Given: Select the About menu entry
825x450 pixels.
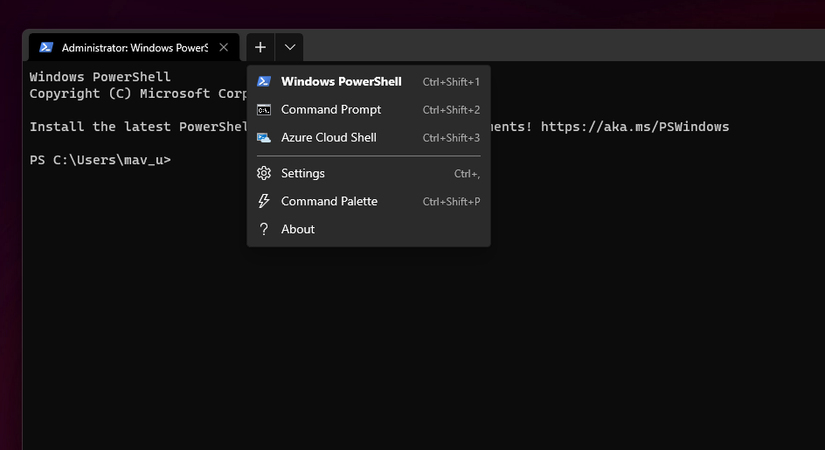Looking at the screenshot, I should pos(369,229).
